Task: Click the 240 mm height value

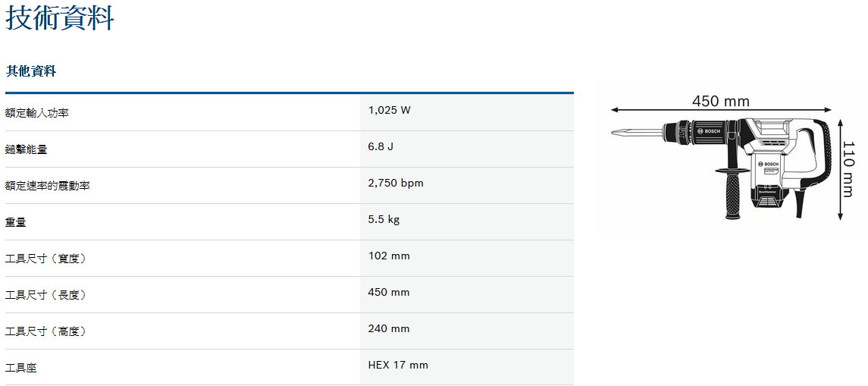Action: coord(389,328)
